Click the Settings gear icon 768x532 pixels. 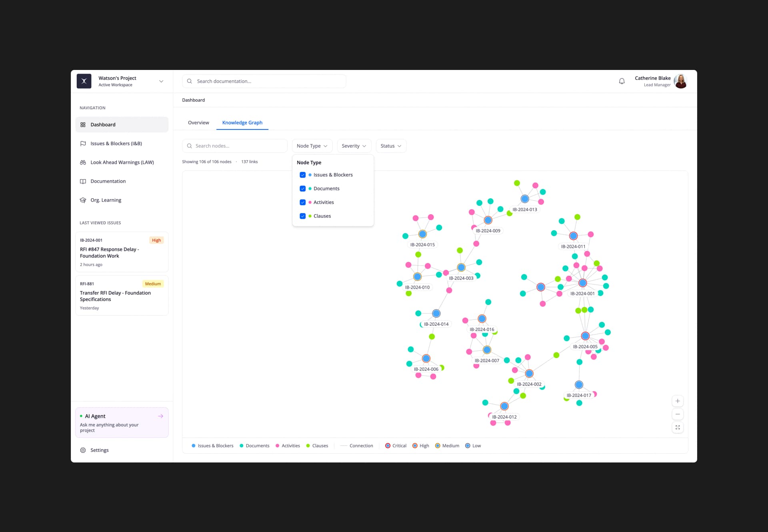point(83,450)
